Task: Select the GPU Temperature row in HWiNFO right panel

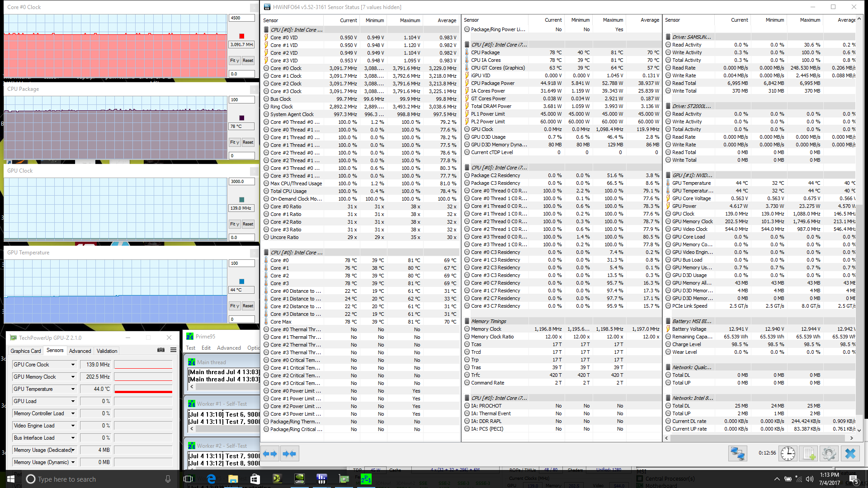Action: (760, 183)
